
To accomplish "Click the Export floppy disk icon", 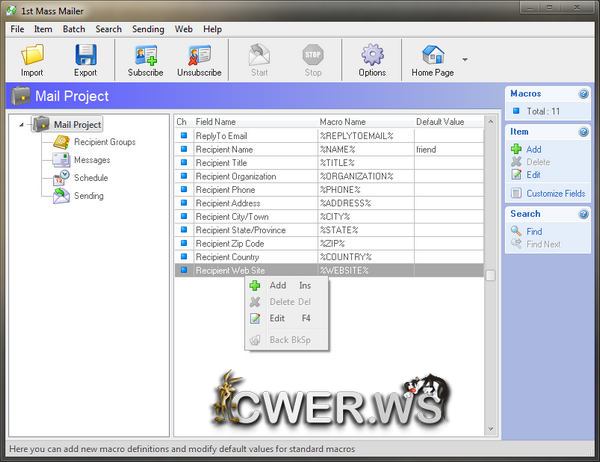I will 86,55.
